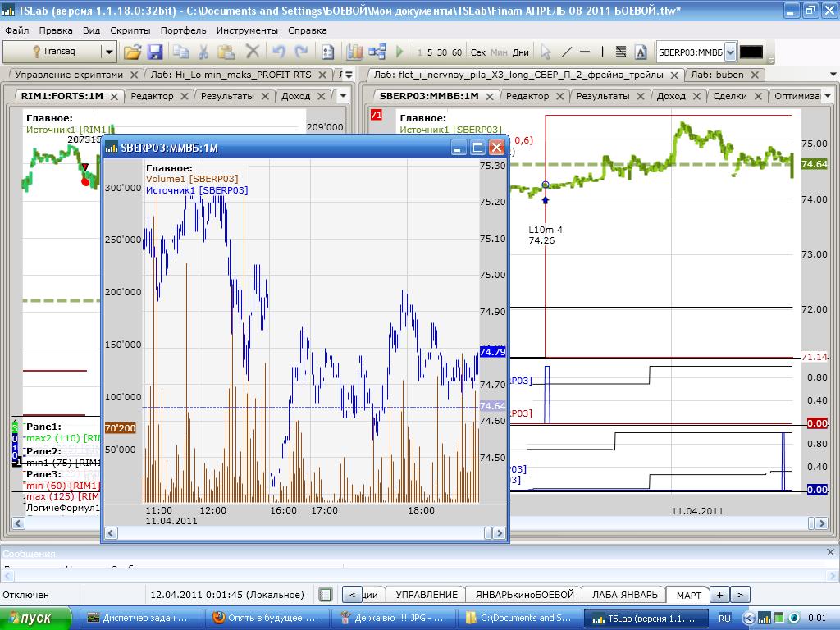Click the undo arrow icon
The height and width of the screenshot is (630, 840).
(x=279, y=52)
